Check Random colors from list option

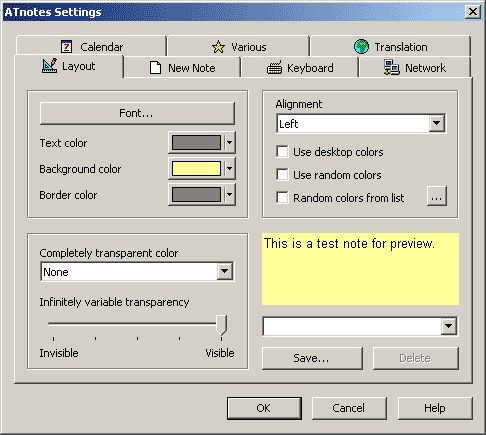tap(282, 198)
